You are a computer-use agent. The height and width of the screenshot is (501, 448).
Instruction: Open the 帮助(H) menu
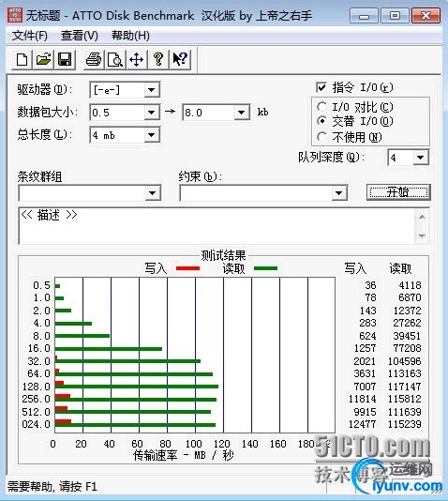point(130,36)
